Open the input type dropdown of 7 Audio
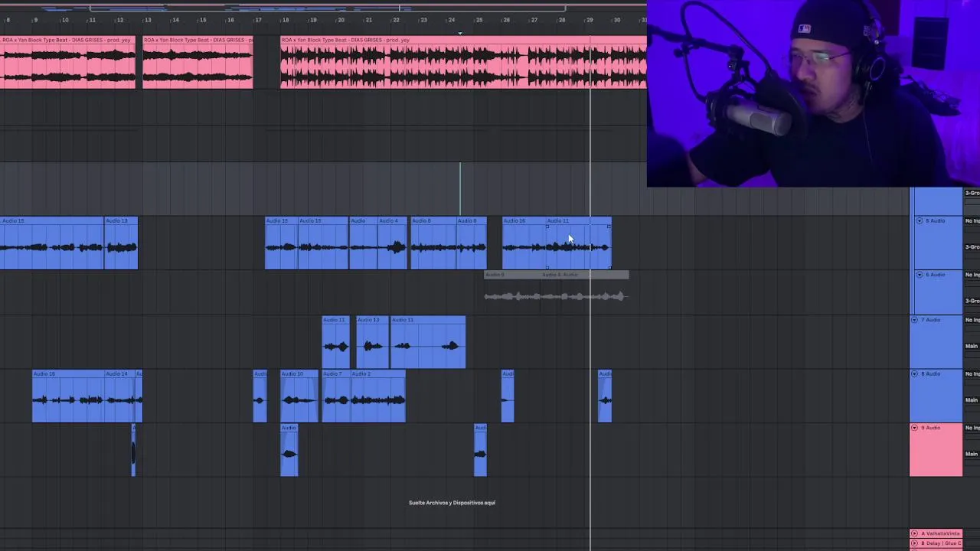Viewport: 980px width, 551px height. point(972,320)
